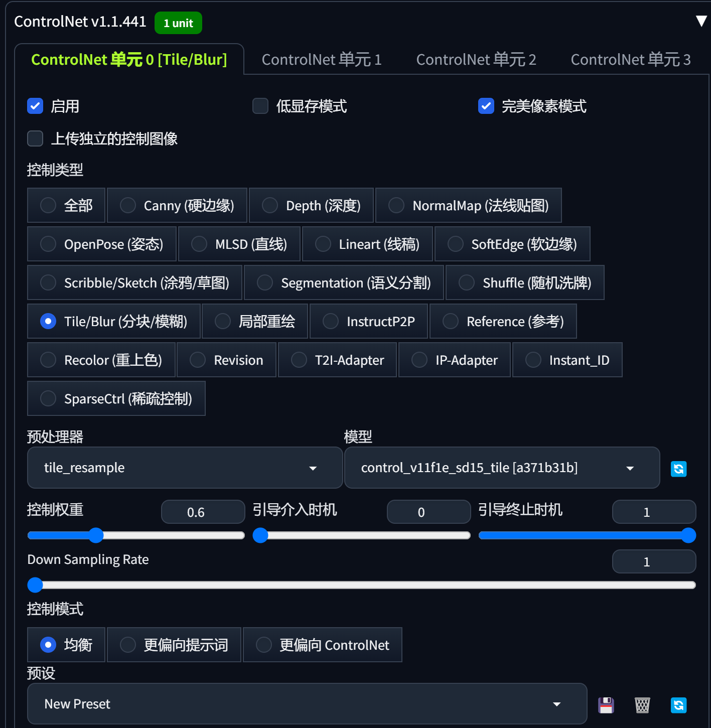The width and height of the screenshot is (711, 728).
Task: Pick Scribble/Sketch (涂鸦/草图) option
Action: [135, 282]
